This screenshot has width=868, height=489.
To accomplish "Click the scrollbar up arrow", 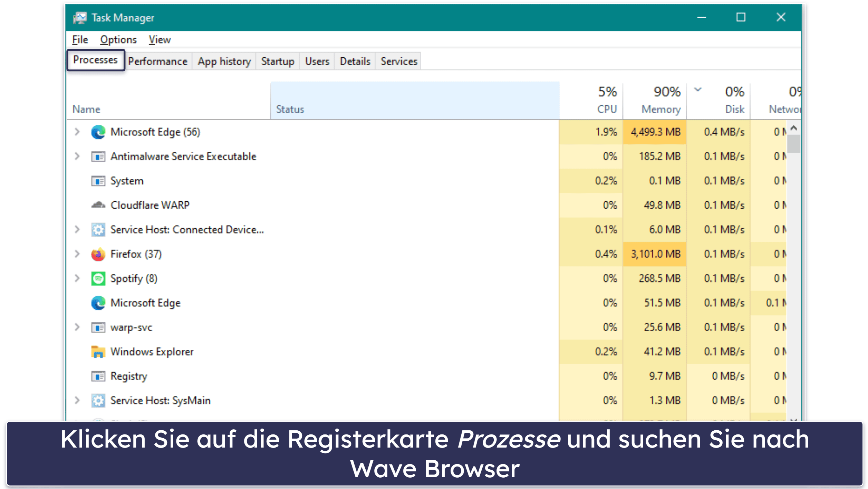I will (794, 128).
